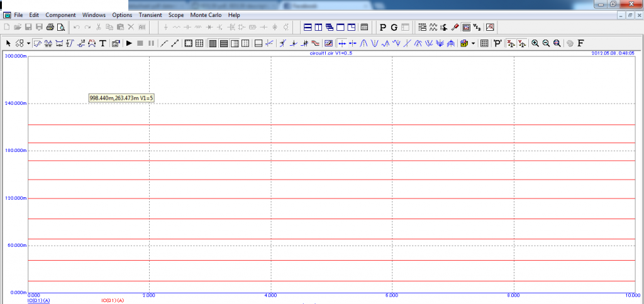Click the Valley cursor function icon
This screenshot has height=304, width=644.
click(x=374, y=43)
